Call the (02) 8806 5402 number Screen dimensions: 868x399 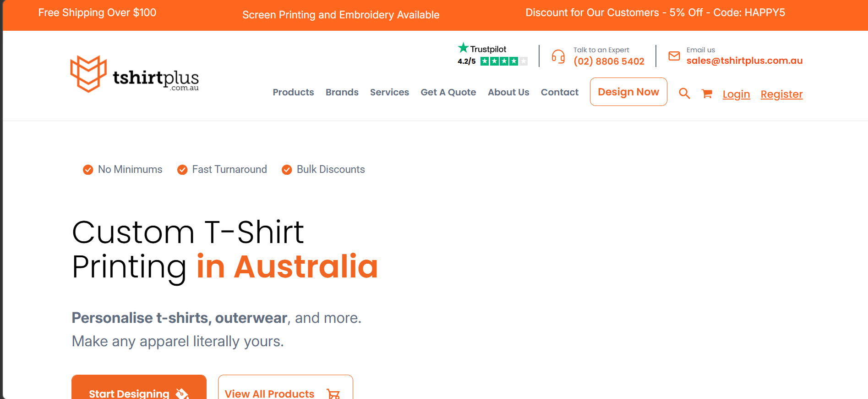[x=609, y=61]
